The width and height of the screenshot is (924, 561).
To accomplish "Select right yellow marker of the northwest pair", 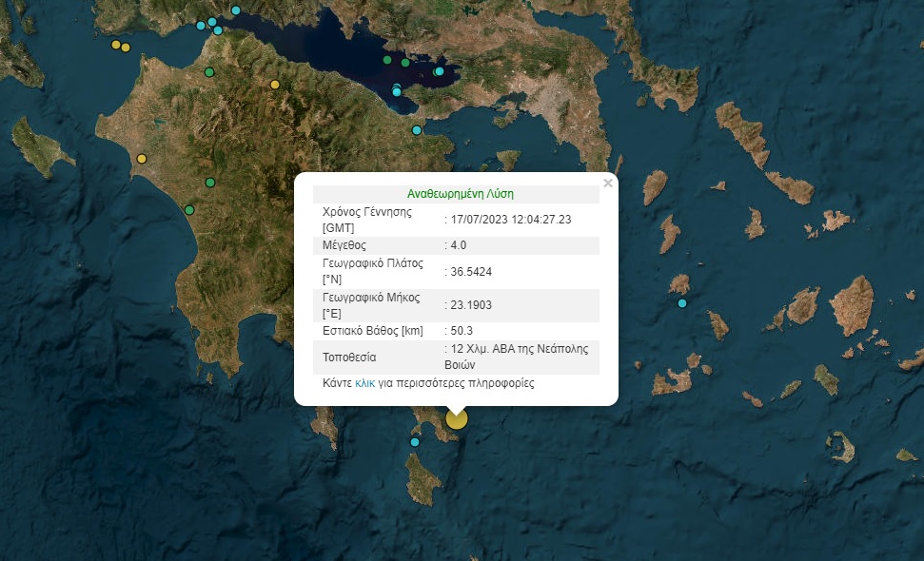I will [x=126, y=48].
